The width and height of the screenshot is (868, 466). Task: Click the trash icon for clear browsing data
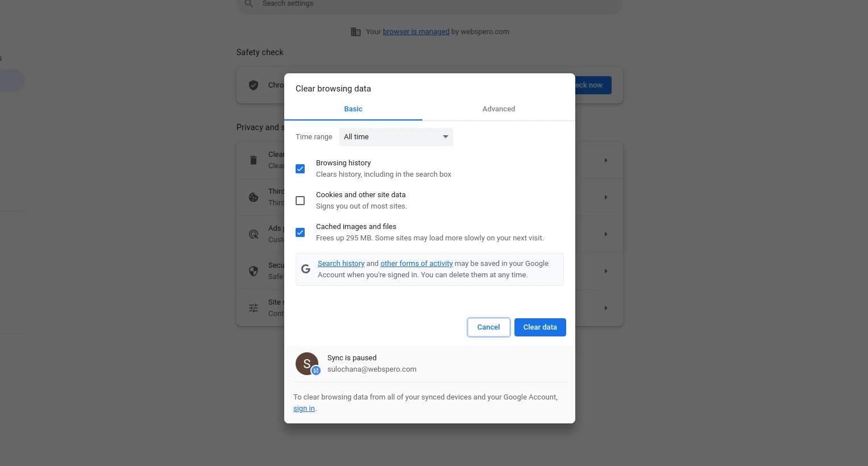[254, 160]
